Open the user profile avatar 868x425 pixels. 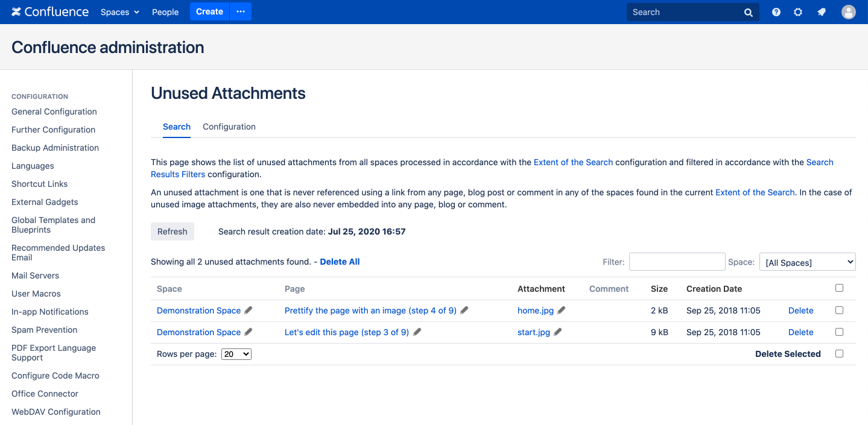[849, 12]
